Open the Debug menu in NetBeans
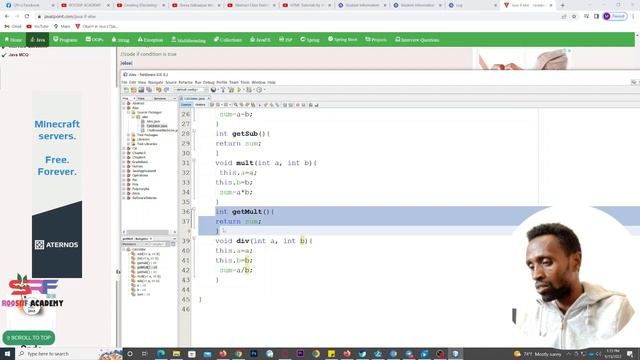 pyautogui.click(x=209, y=82)
